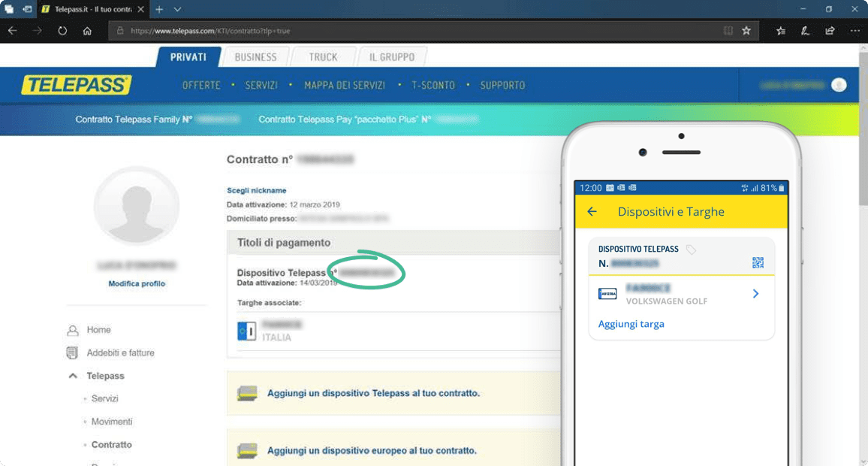The image size is (868, 466).
Task: Open Movimenti under Telepass
Action: (x=112, y=422)
